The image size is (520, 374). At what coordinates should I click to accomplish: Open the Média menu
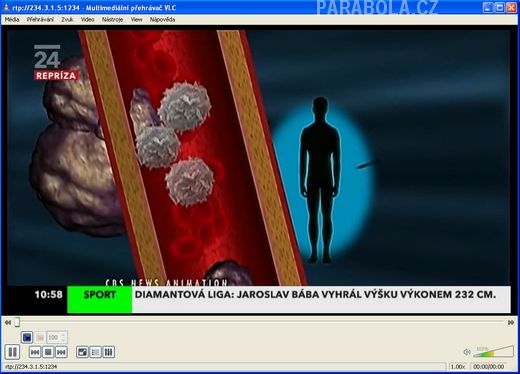(12, 20)
